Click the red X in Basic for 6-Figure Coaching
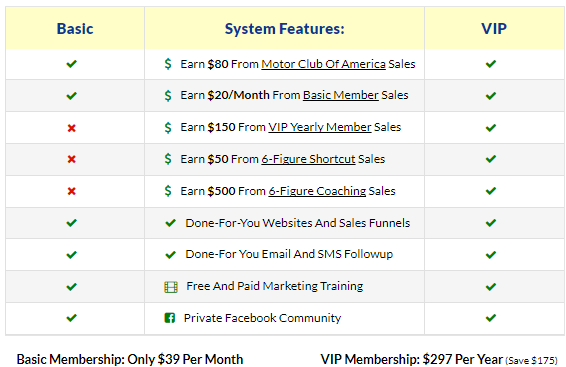Image resolution: width=566 pixels, height=367 pixels. coord(71,191)
